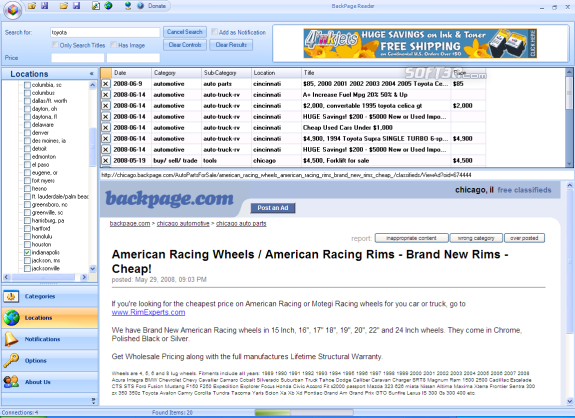Remove the 'Cheap Used Cars Under $1,000' row
This screenshot has width=575, height=418.
(106, 128)
